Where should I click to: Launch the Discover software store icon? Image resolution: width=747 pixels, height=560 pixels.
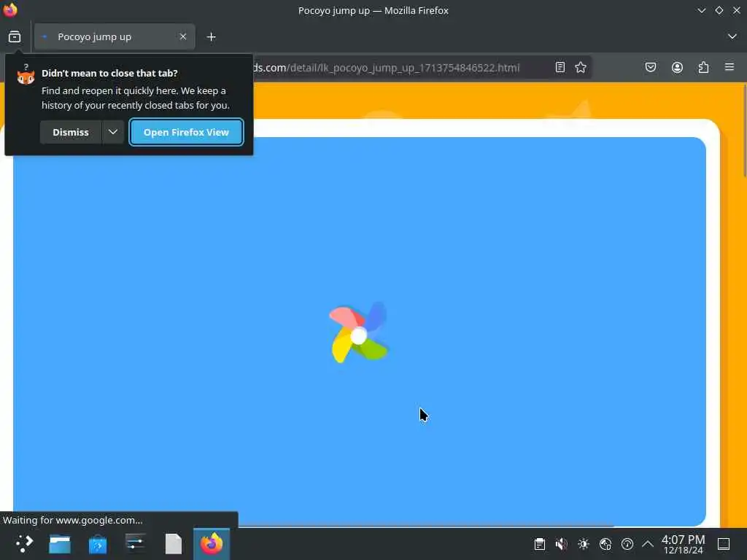[98, 544]
